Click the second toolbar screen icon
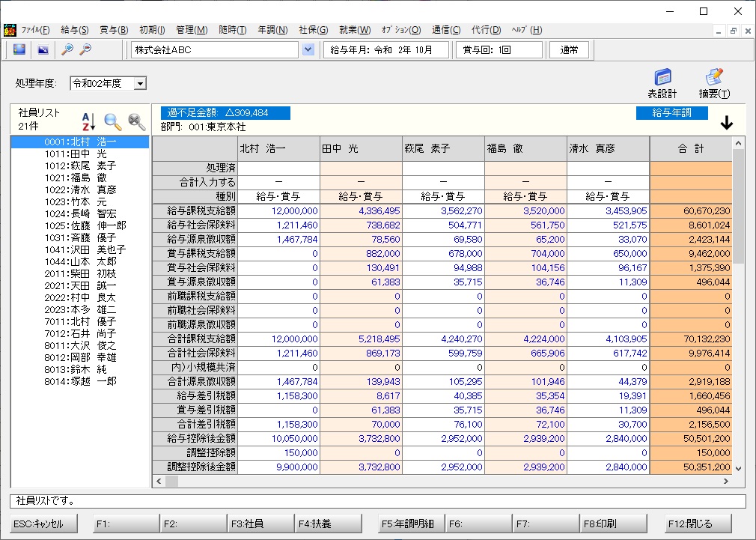 tap(43, 49)
